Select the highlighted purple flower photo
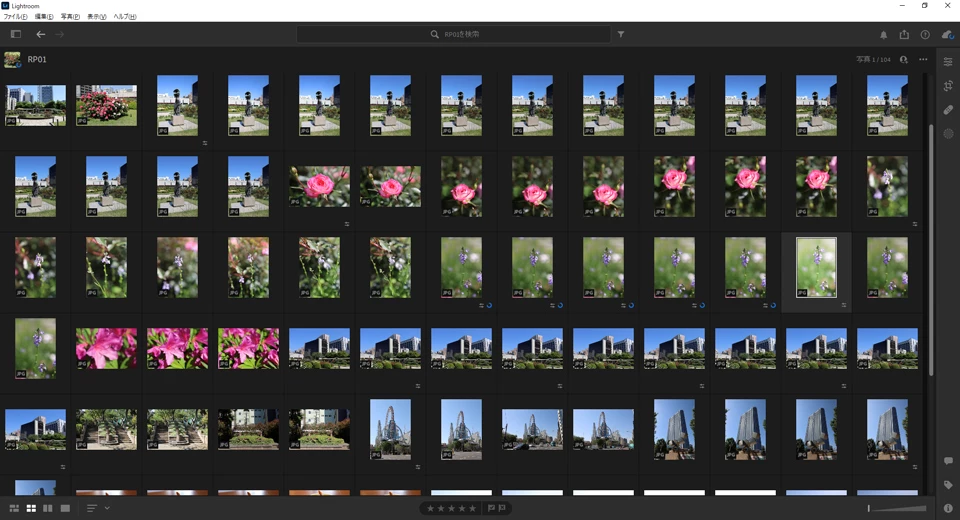 [816, 268]
